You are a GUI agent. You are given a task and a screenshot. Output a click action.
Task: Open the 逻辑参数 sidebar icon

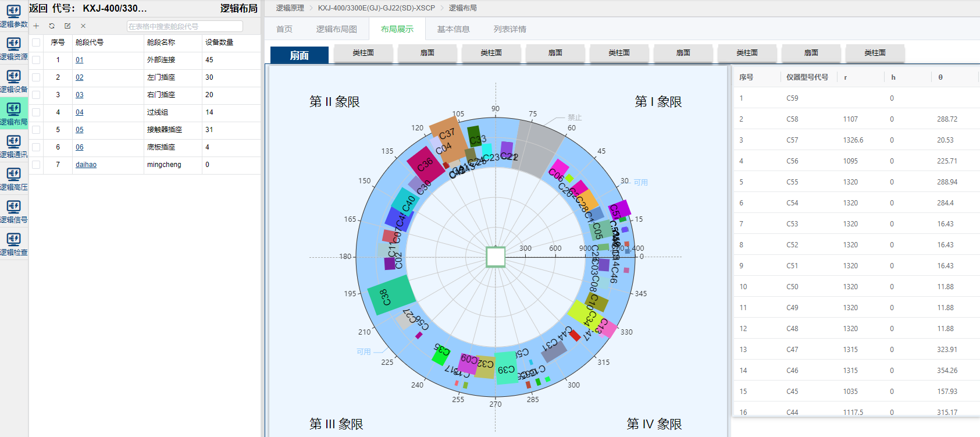point(13,16)
